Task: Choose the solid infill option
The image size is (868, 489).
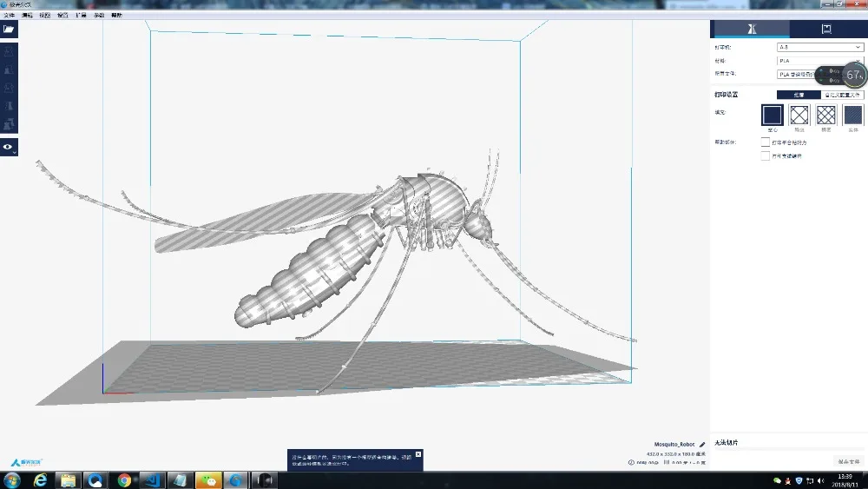Action: pos(853,116)
